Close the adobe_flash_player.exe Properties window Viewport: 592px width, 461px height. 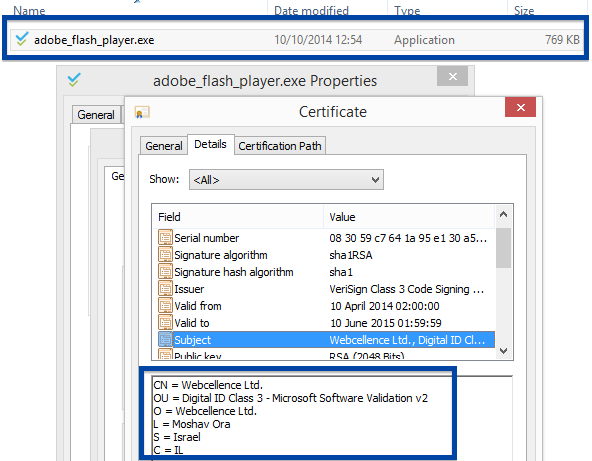[453, 76]
